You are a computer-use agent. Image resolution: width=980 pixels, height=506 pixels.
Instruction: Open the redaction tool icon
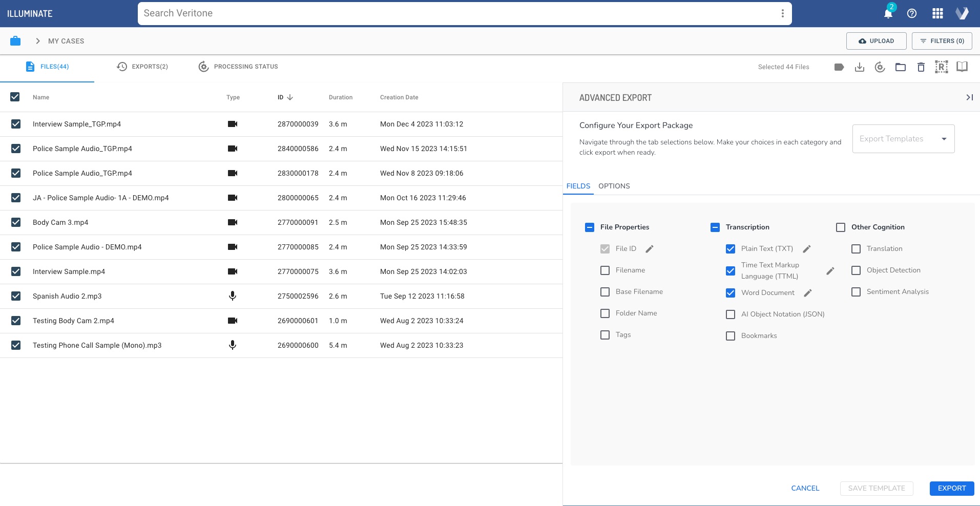point(942,67)
